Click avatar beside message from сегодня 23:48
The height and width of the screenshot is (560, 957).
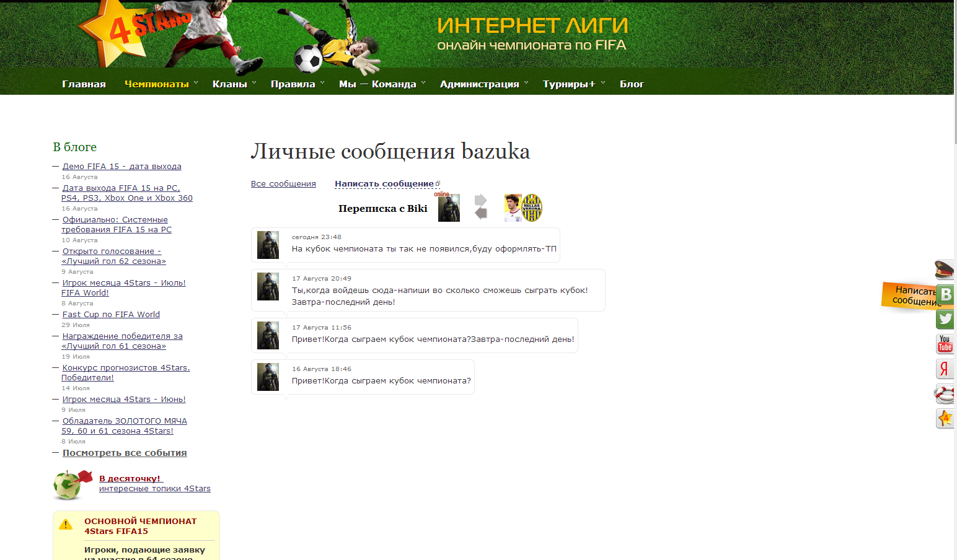(268, 245)
